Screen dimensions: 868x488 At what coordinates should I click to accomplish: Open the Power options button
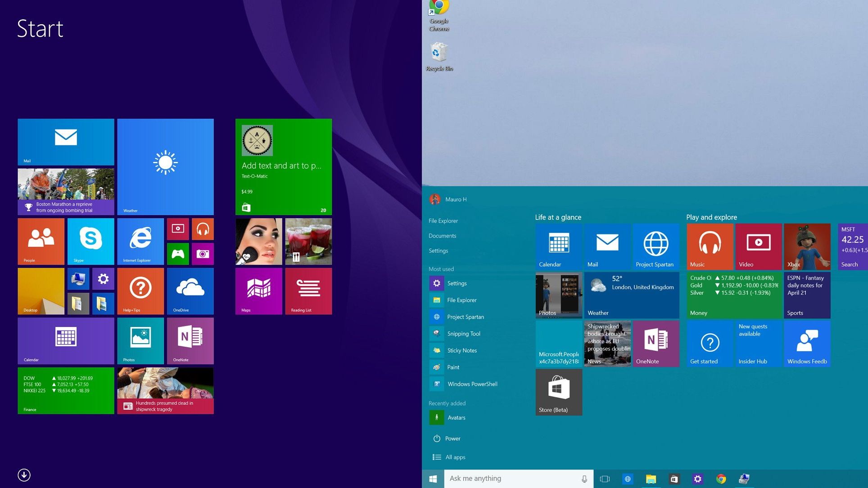447,439
